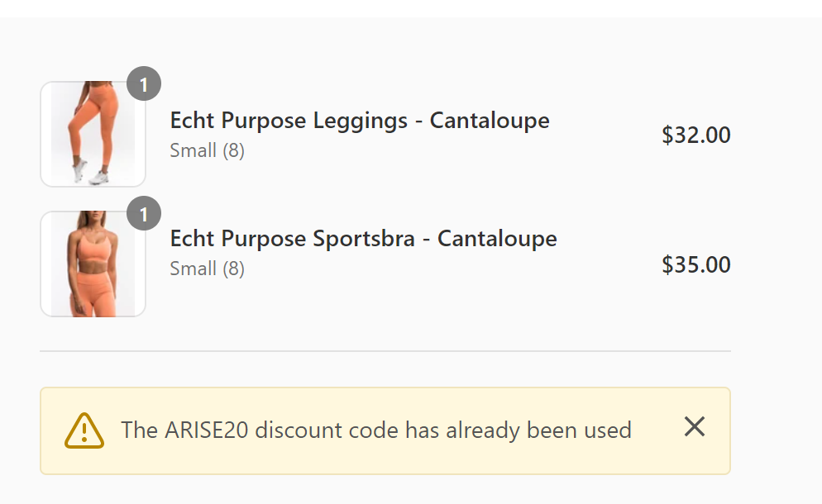Viewport: 822px width, 504px height.
Task: Click the "ARISE20" code in the warning
Action: 207,430
